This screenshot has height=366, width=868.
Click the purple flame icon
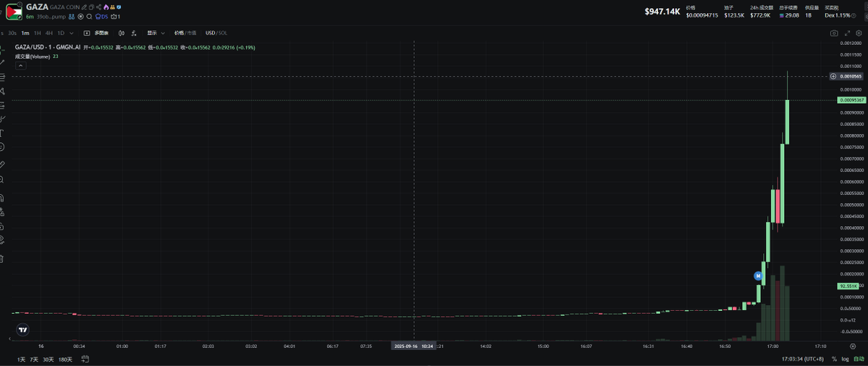point(106,7)
